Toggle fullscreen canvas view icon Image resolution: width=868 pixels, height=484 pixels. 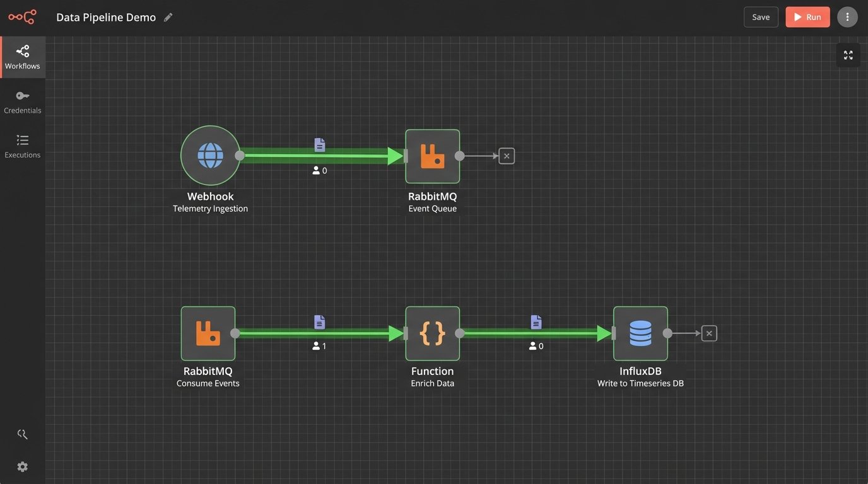click(848, 55)
